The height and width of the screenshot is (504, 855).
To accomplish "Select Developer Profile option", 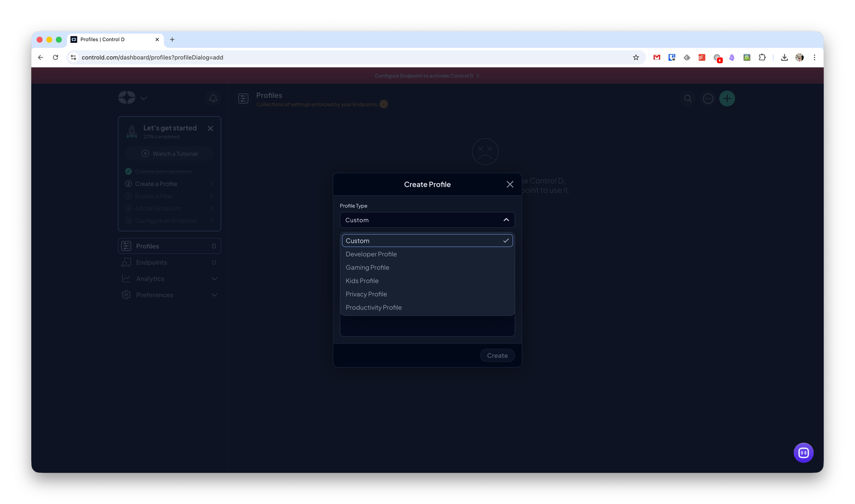I will pos(371,254).
